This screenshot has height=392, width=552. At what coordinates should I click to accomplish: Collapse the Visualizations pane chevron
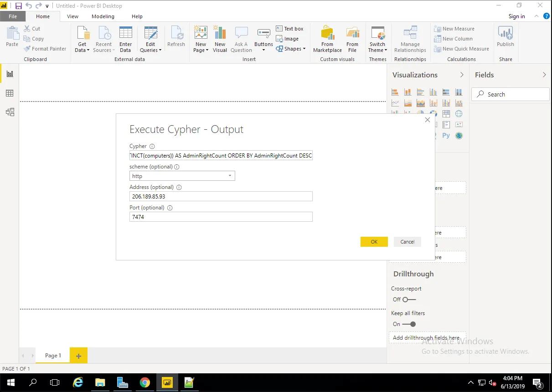click(462, 75)
